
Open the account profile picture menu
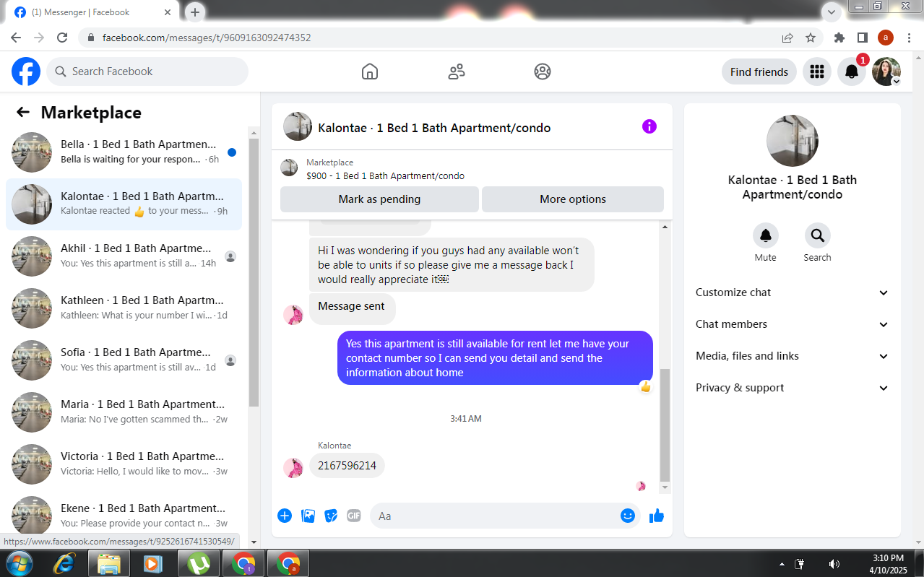[x=886, y=71]
